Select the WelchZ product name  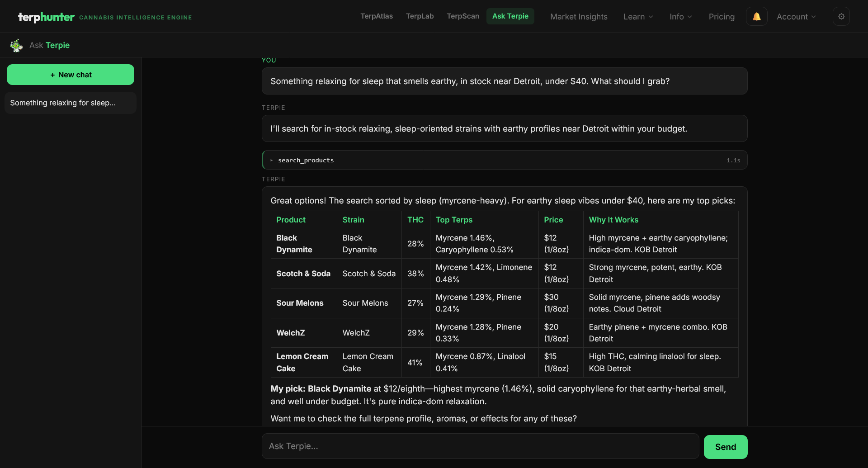coord(291,333)
